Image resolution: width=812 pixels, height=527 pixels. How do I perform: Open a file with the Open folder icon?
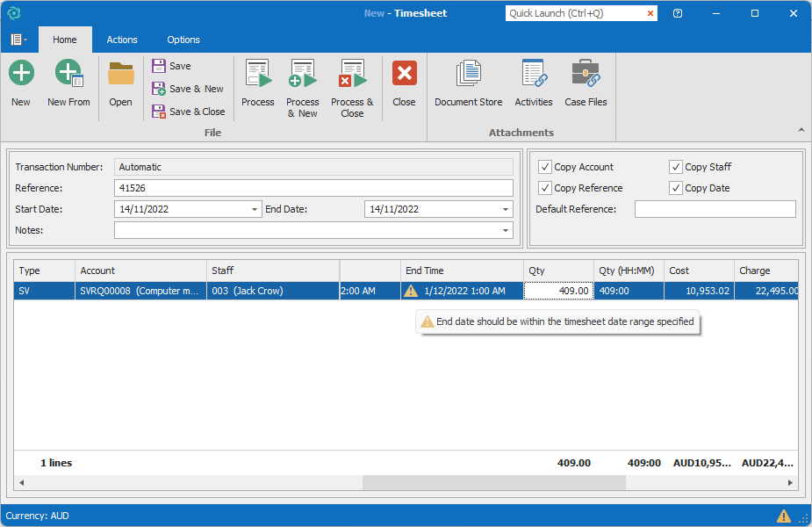tap(120, 74)
